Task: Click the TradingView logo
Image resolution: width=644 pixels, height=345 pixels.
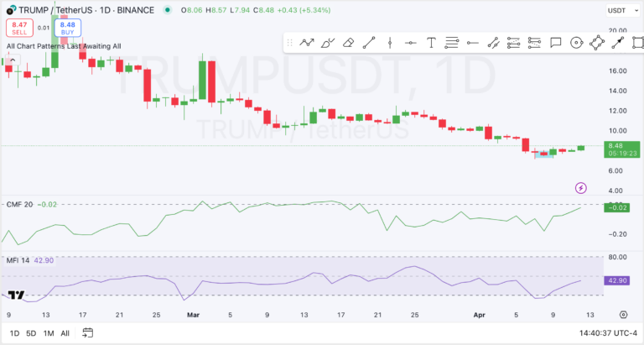Action: pos(17,295)
